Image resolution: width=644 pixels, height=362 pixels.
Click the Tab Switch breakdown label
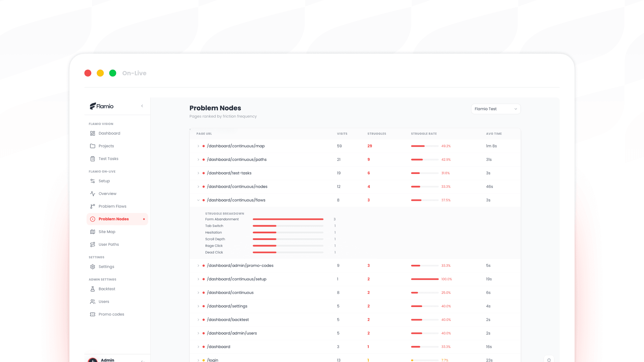214,226
